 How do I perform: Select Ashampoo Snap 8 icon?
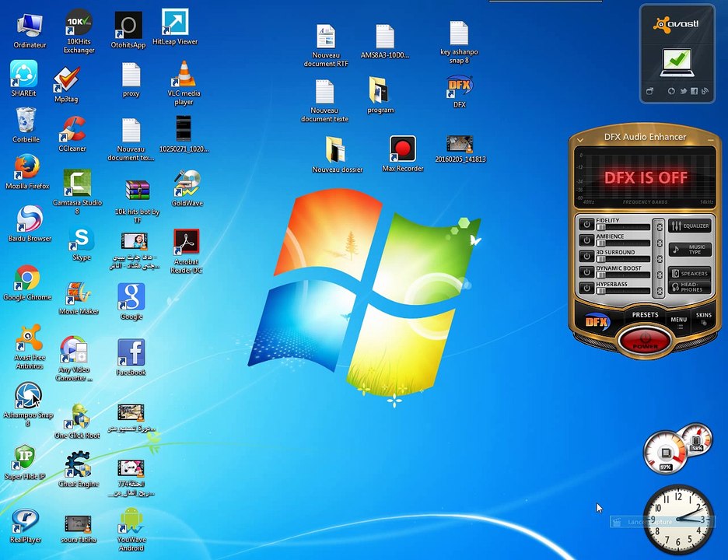(x=28, y=404)
